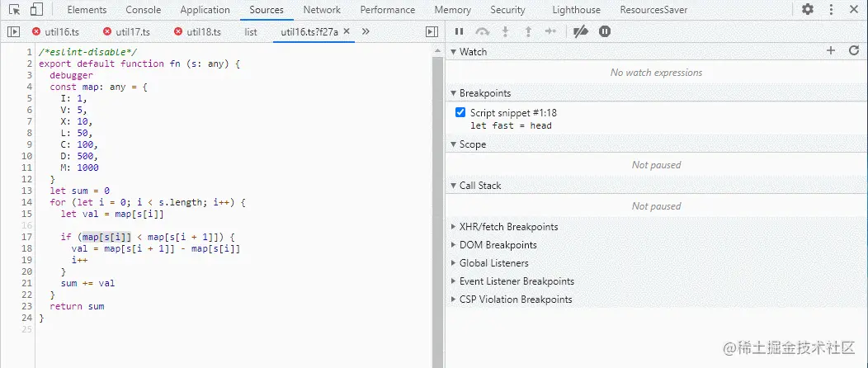The image size is (868, 368).
Task: Step over next function call
Action: (482, 31)
